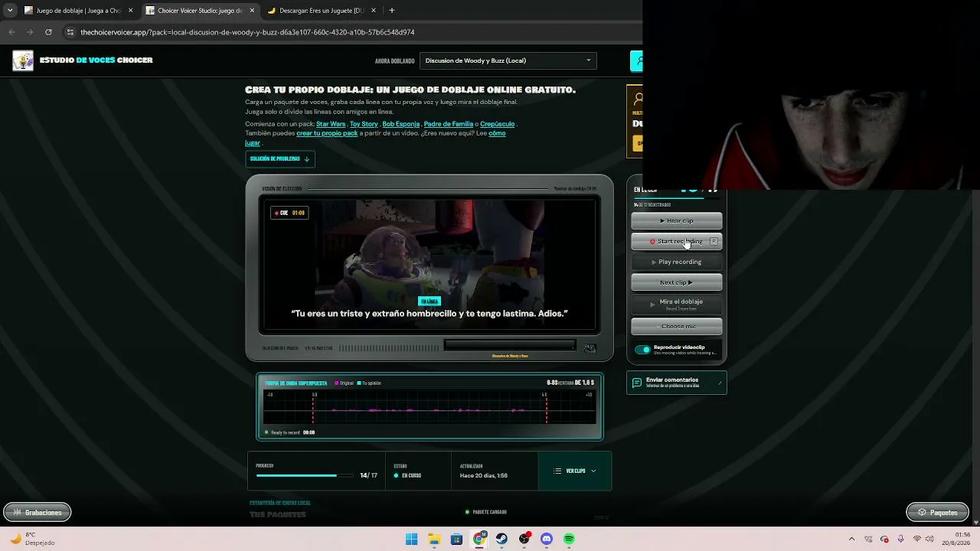This screenshot has height=551, width=980.
Task: Click the overlaid waveform display
Action: click(430, 407)
